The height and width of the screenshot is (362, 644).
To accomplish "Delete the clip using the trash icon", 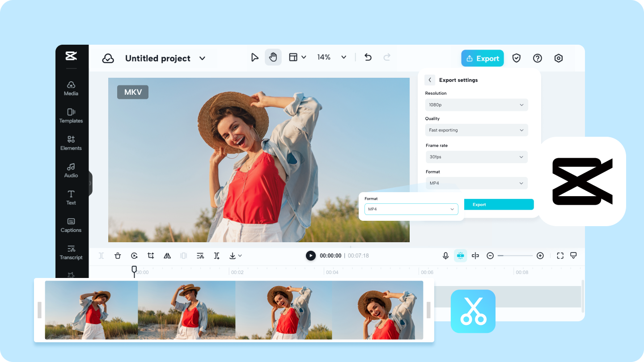I will 118,255.
